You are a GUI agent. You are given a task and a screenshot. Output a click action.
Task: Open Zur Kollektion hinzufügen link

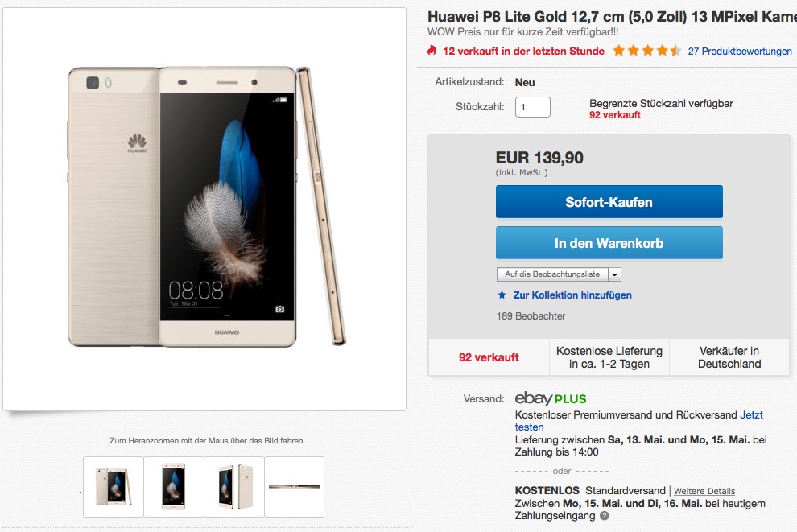tap(572, 295)
